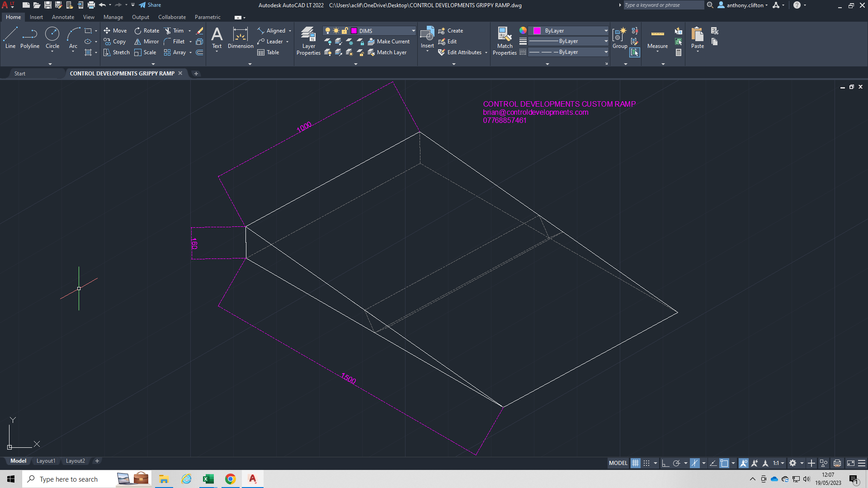This screenshot has width=868, height=488.
Task: Click the Dimension tool
Action: pyautogui.click(x=241, y=38)
